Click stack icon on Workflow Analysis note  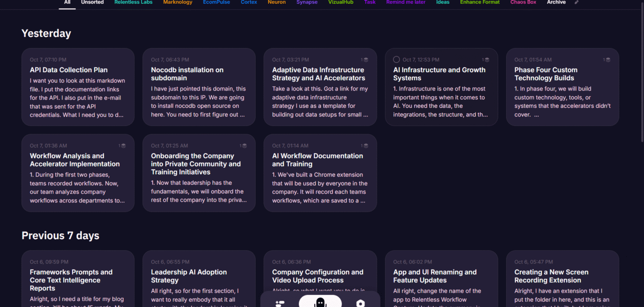coord(123,146)
